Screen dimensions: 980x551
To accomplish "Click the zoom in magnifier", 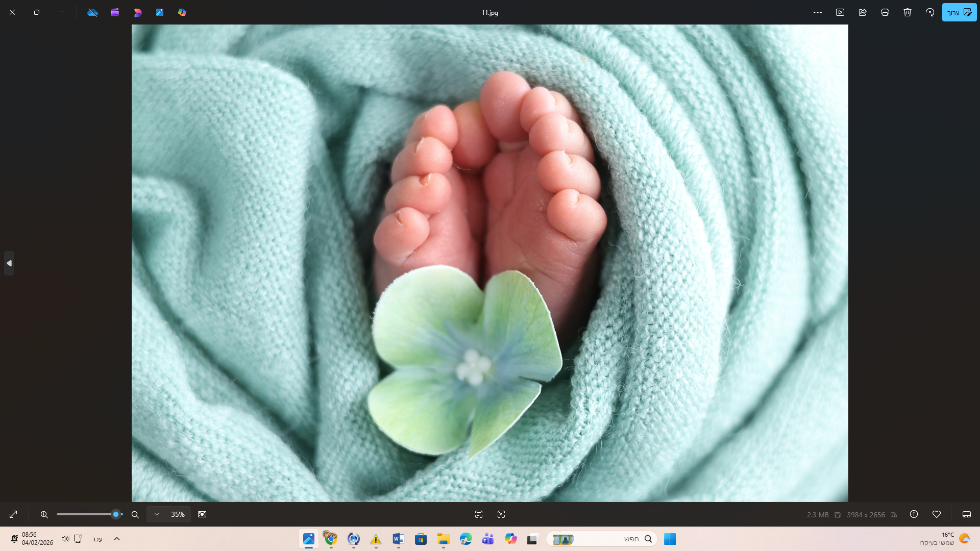I will tap(44, 514).
